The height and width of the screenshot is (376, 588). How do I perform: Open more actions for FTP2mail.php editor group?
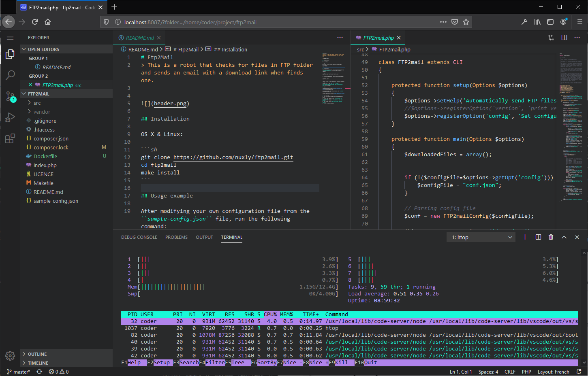point(577,38)
